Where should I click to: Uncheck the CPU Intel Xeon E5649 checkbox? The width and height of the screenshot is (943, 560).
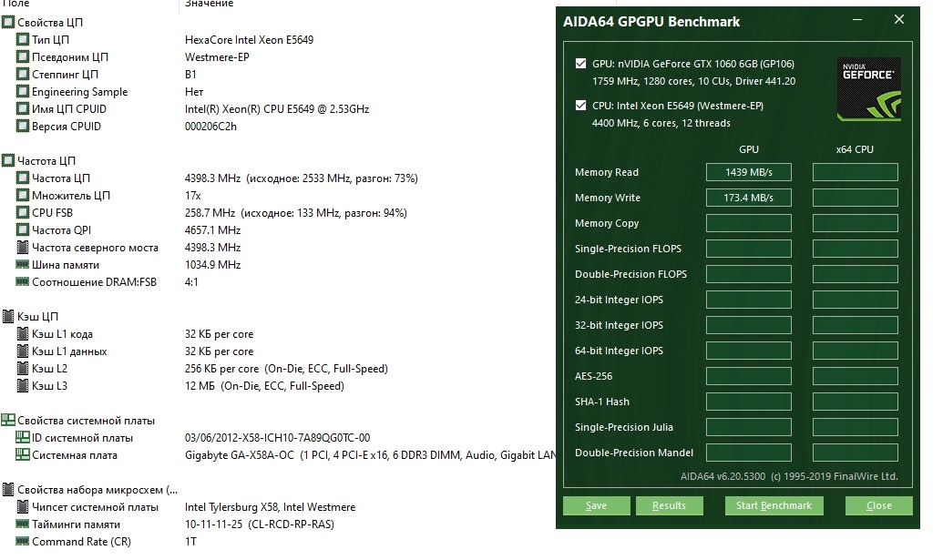[x=580, y=105]
